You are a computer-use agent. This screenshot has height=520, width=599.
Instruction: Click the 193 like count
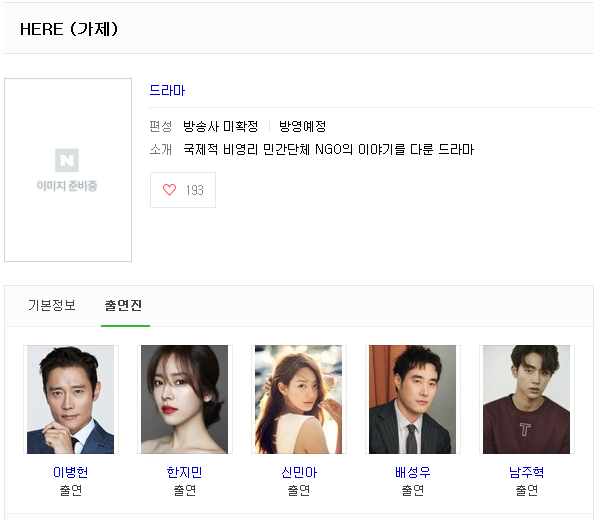(x=195, y=190)
